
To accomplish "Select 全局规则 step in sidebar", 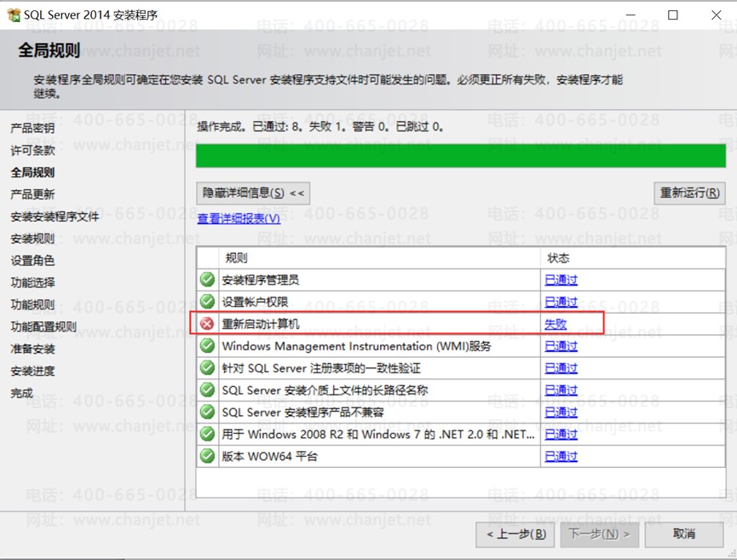I will point(32,172).
